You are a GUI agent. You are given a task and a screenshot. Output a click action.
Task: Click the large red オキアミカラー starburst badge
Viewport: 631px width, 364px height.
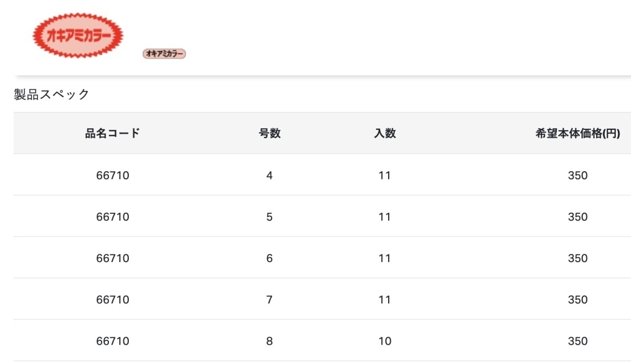[x=78, y=36]
